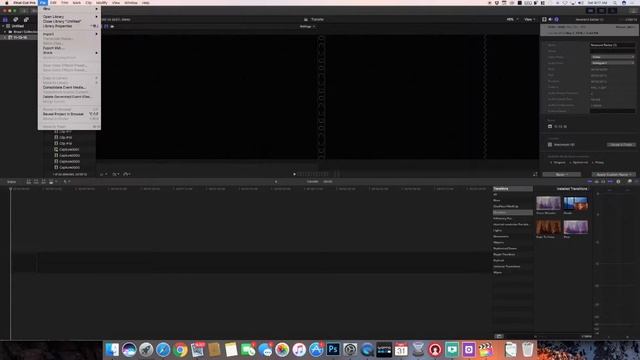Open the Basic metadata view dropdown

(x=561, y=174)
